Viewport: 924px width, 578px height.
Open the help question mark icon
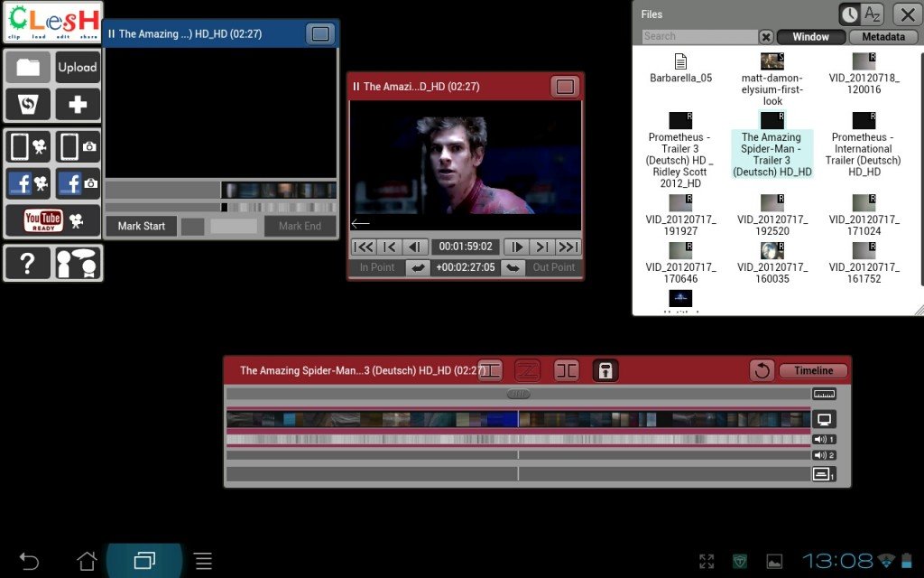click(28, 263)
